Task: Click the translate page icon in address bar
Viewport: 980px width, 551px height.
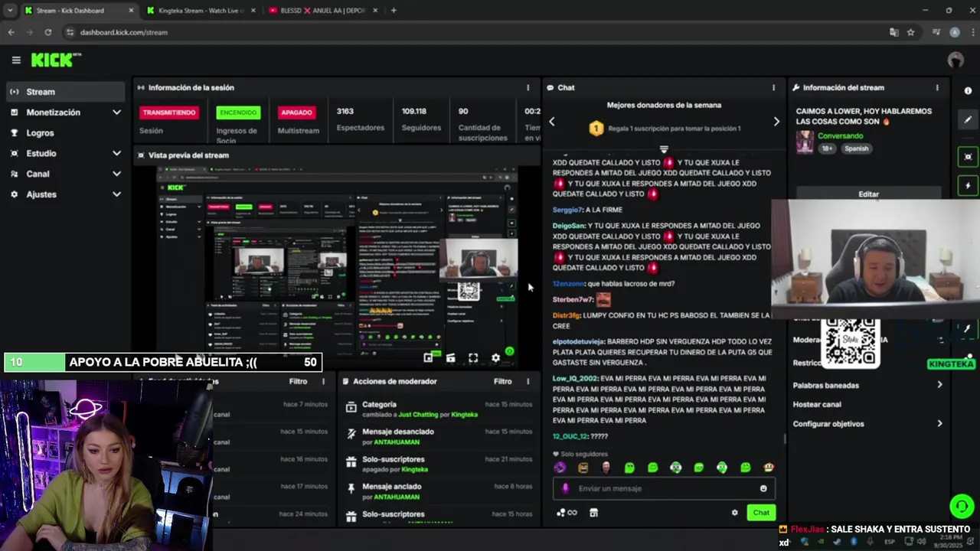Action: pos(893,32)
